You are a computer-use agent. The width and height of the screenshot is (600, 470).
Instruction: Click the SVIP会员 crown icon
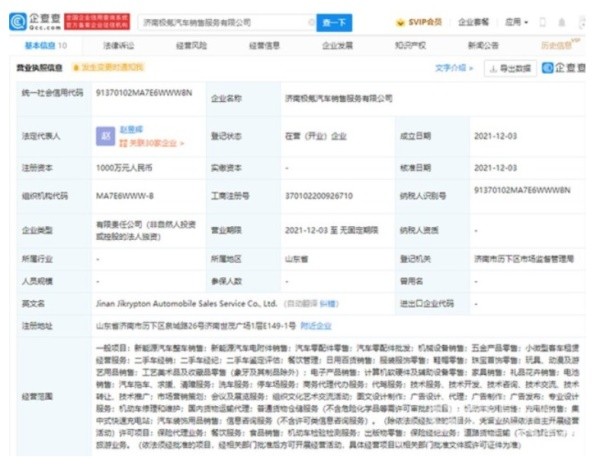[x=400, y=23]
